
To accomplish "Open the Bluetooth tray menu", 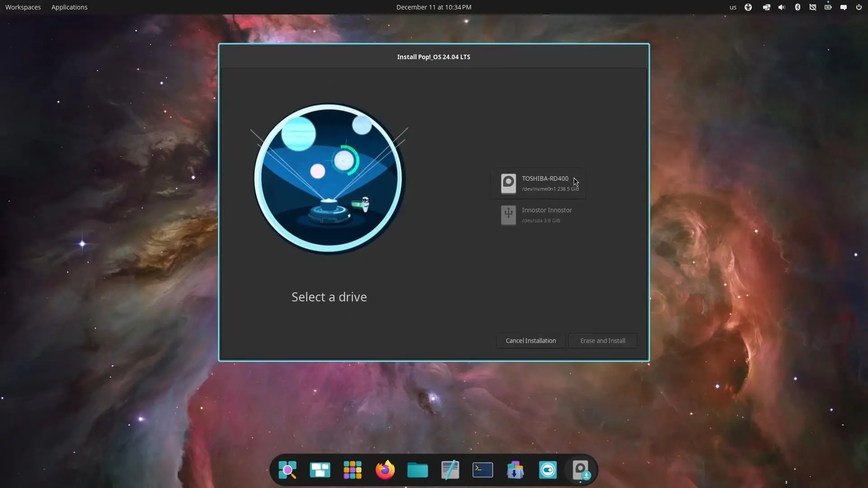I will point(797,7).
